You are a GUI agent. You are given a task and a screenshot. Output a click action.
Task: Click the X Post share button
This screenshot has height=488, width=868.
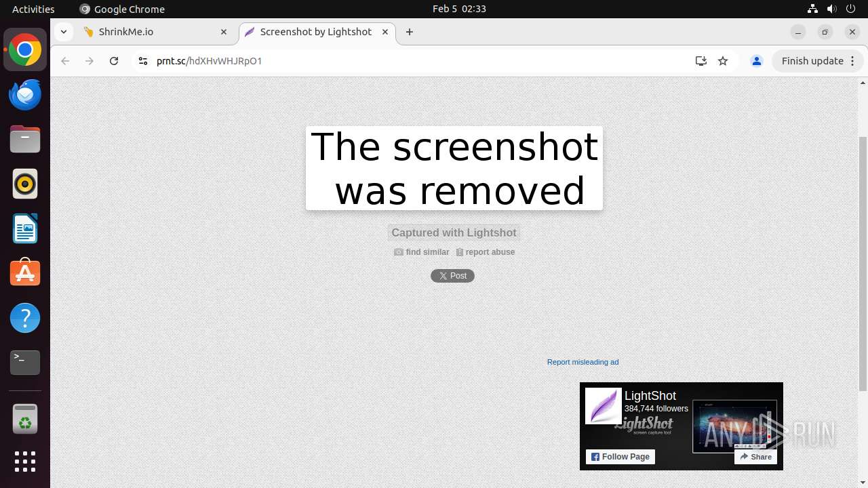coord(452,276)
